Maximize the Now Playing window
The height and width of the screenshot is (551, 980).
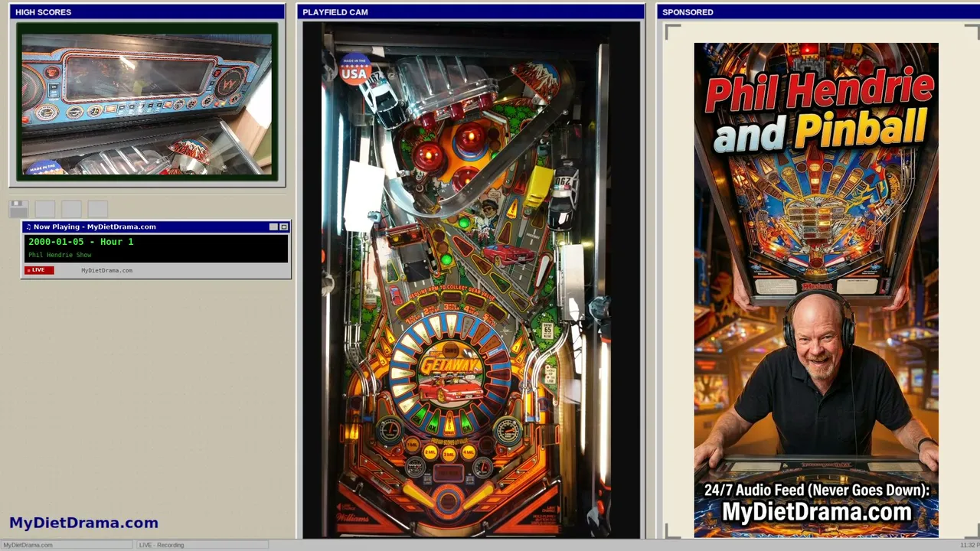tap(284, 227)
